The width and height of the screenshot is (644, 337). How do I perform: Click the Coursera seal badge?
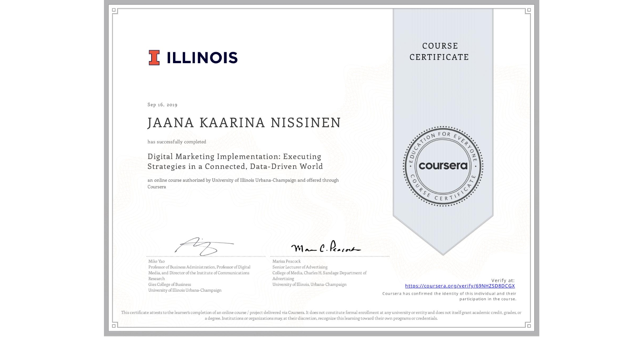click(x=443, y=166)
